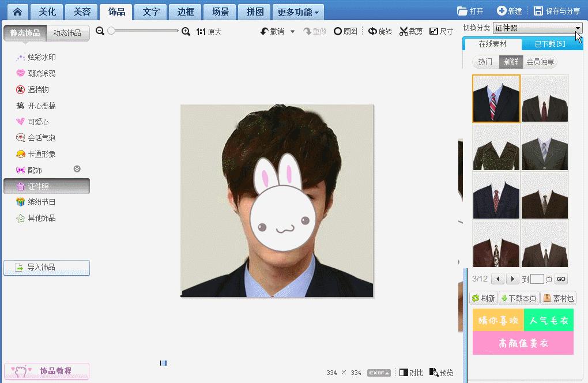Show the 原图 original image
The height and width of the screenshot is (383, 588).
pyautogui.click(x=345, y=32)
